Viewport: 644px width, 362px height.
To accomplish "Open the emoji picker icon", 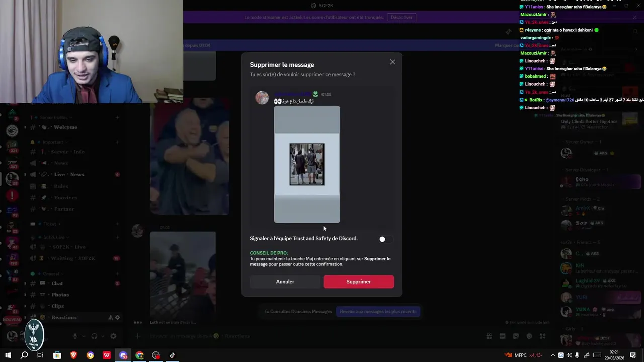I will pos(529,336).
